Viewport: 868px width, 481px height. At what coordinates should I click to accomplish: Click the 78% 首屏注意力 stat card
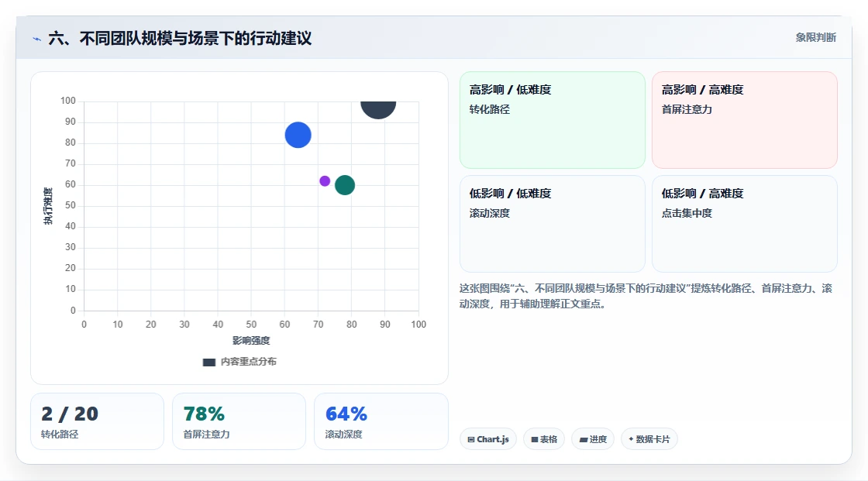[x=239, y=421]
